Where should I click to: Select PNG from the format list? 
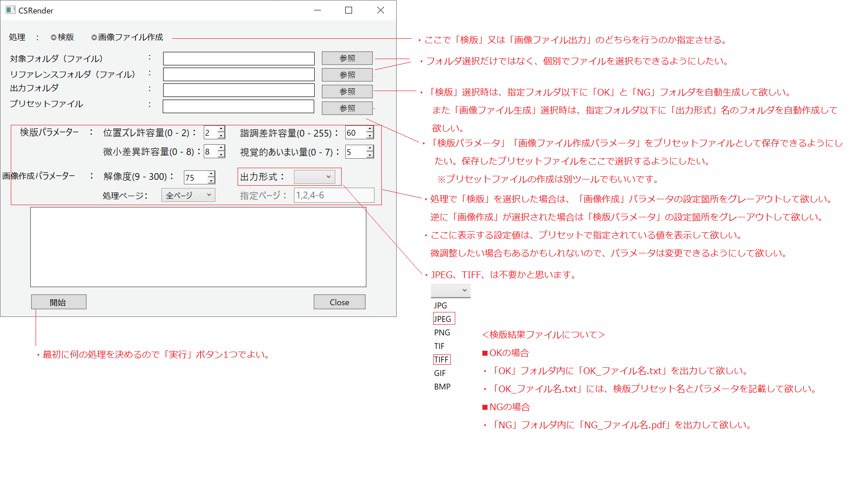tap(442, 332)
